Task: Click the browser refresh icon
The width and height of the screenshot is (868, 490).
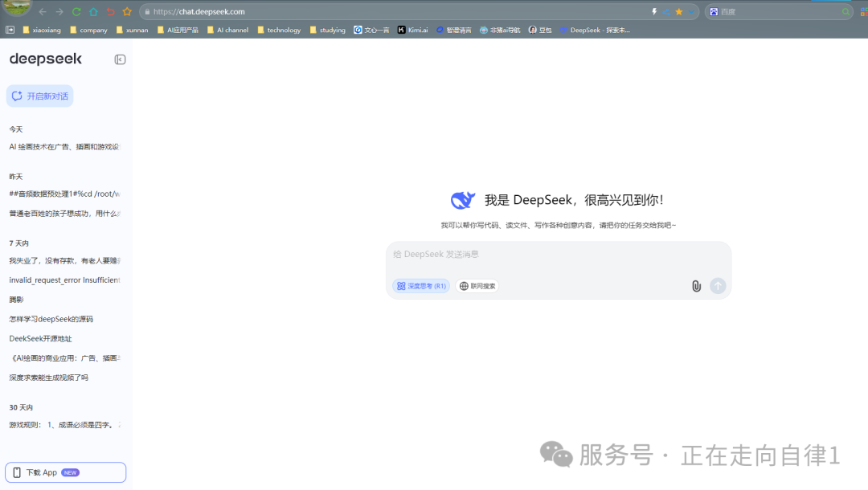Action: point(76,12)
